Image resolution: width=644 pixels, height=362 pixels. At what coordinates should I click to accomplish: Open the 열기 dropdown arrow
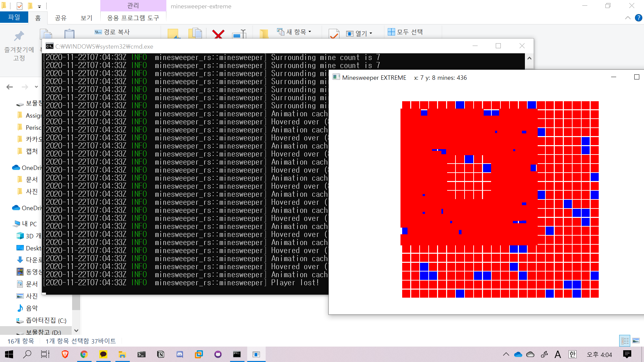pyautogui.click(x=371, y=33)
